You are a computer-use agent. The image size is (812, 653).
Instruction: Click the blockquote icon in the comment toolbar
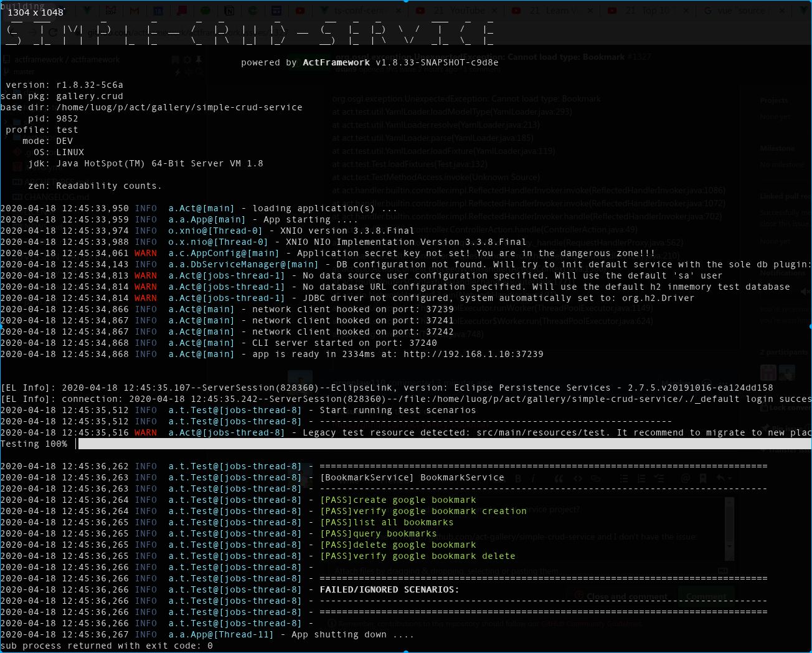coord(559,478)
